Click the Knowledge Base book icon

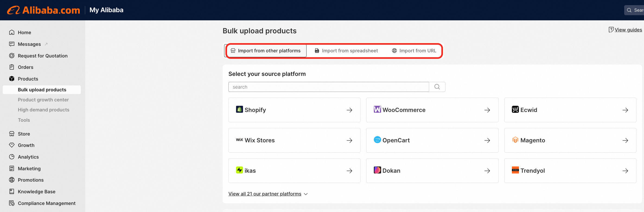12,191
